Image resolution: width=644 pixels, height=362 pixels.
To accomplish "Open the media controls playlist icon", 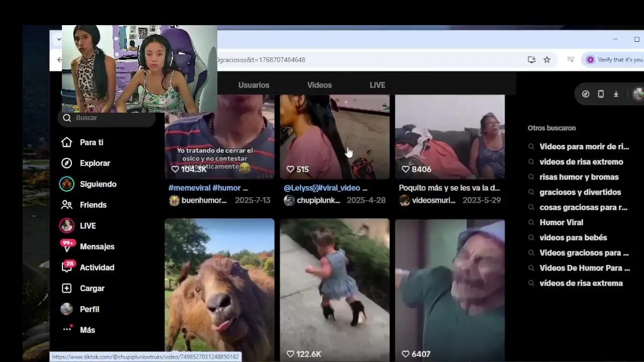I will [x=571, y=59].
